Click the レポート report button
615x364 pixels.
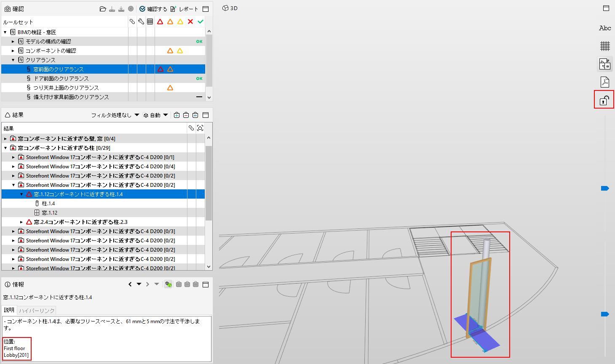coord(184,9)
